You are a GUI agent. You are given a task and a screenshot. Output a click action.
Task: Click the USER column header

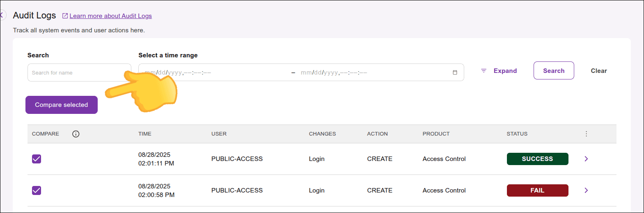click(219, 134)
